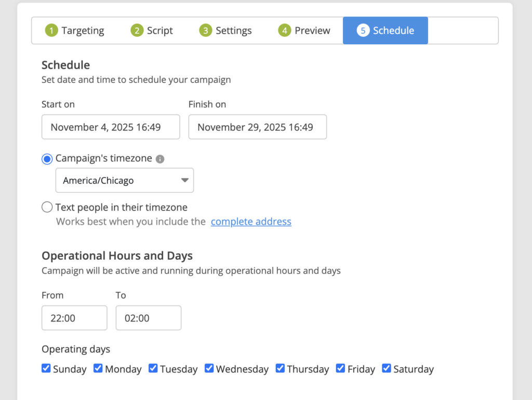Uncheck the Monday operating day

(98, 368)
